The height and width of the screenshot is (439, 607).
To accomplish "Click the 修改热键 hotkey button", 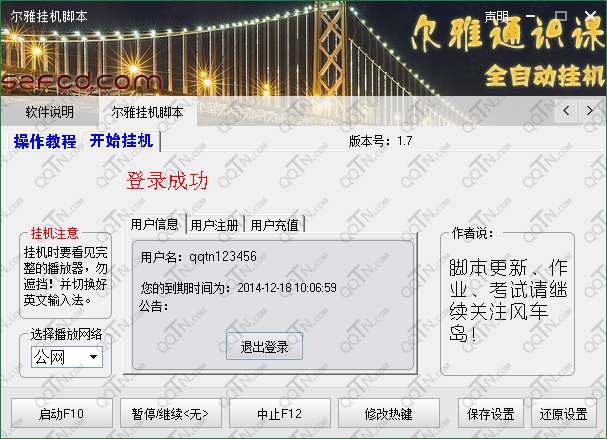I will 388,413.
